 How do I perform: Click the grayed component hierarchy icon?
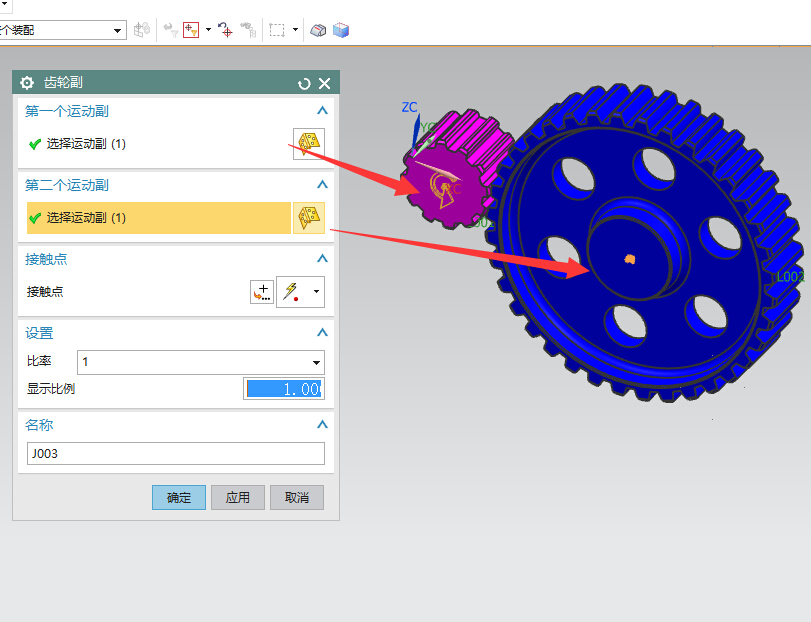point(249,30)
